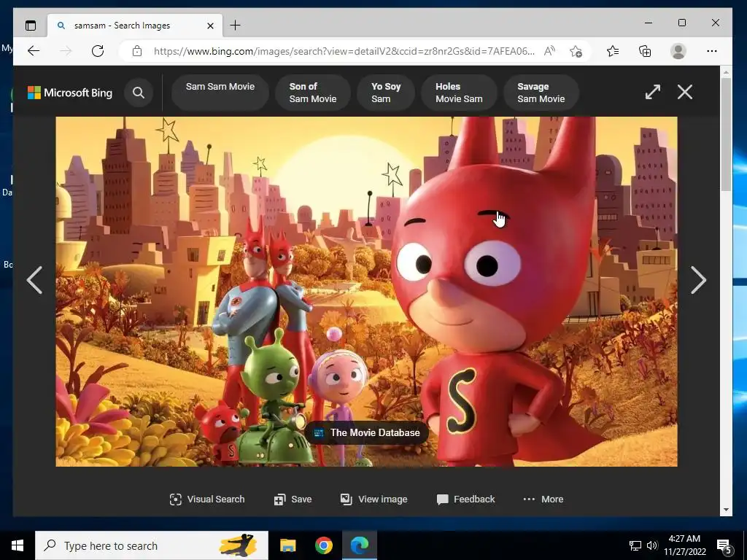Viewport: 747px width, 560px height.
Task: Launch Google Chrome from taskbar
Action: [x=323, y=545]
